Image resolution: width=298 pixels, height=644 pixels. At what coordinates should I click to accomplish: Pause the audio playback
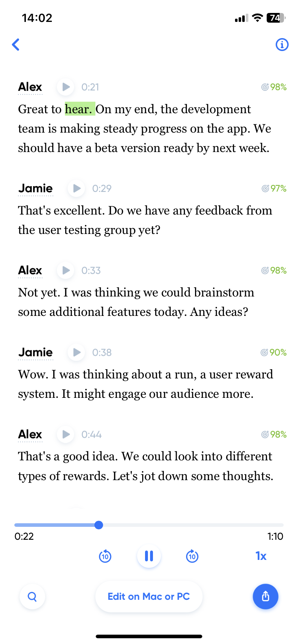pos(149,556)
